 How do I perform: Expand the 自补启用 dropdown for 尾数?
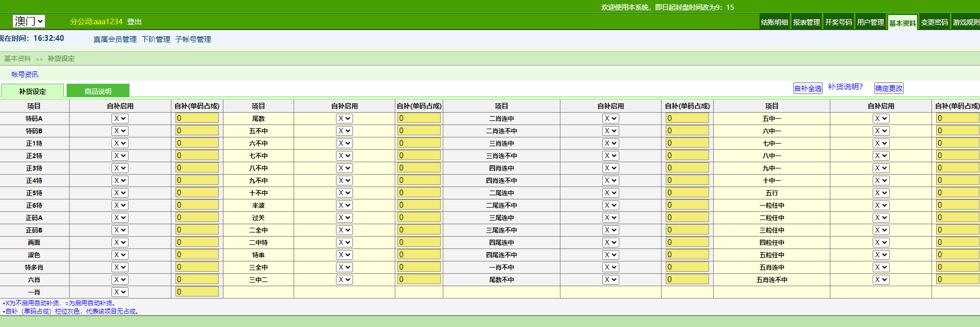(344, 118)
